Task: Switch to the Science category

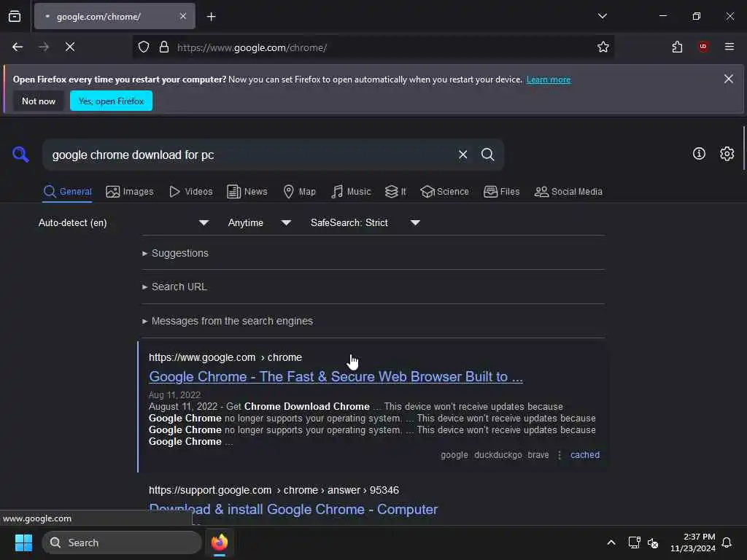Action: pos(444,192)
